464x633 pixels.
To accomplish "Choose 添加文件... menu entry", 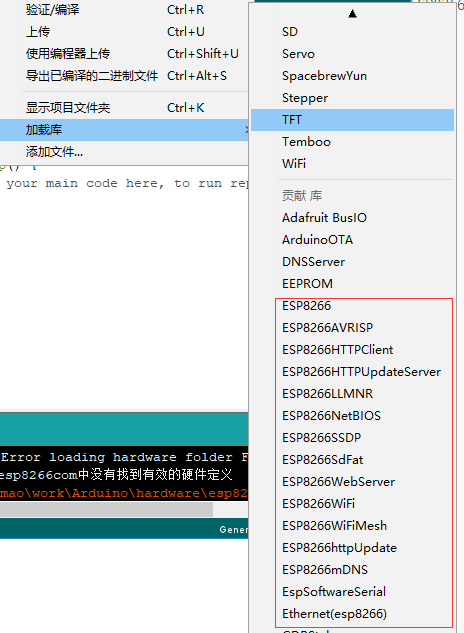I will [x=124, y=152].
